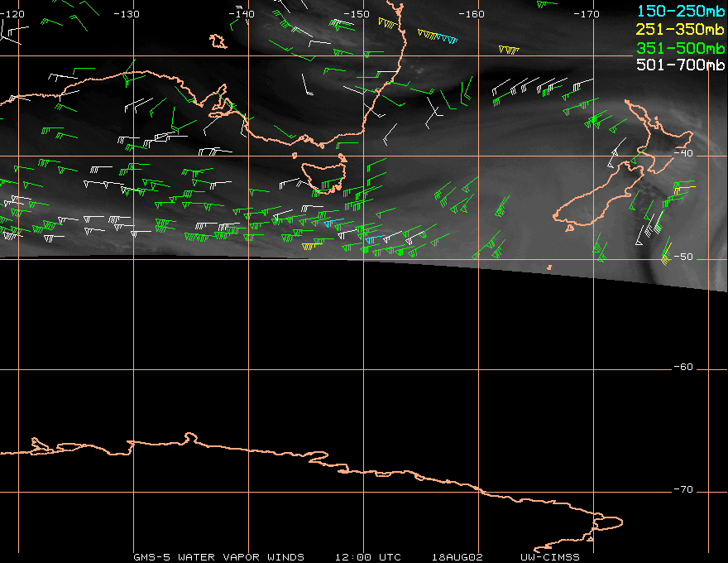Click the Tasmania island outline

pyautogui.click(x=323, y=177)
